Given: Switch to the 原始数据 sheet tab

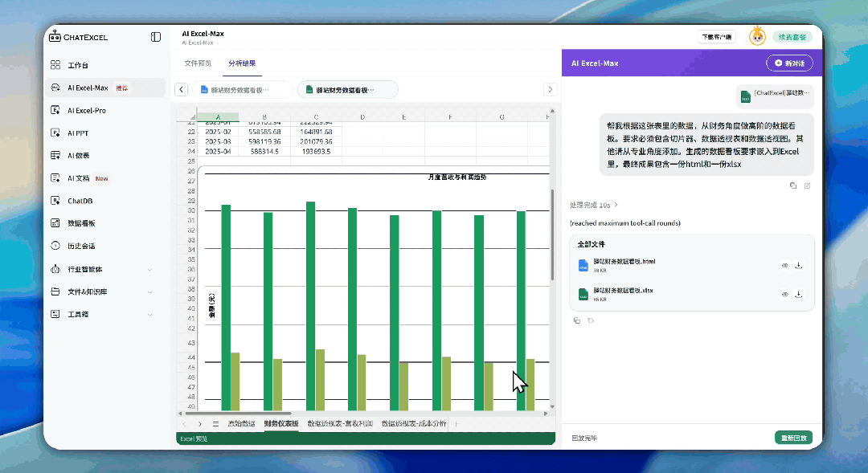Looking at the screenshot, I should 241,424.
